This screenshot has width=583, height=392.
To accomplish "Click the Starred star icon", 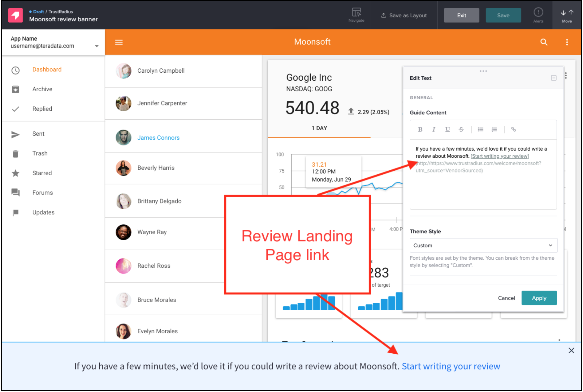I will tap(15, 173).
